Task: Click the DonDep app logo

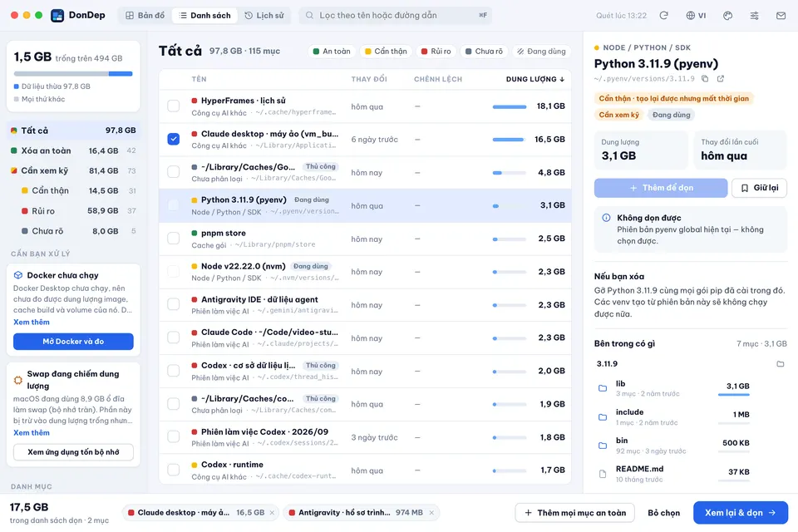Action: tap(57, 15)
